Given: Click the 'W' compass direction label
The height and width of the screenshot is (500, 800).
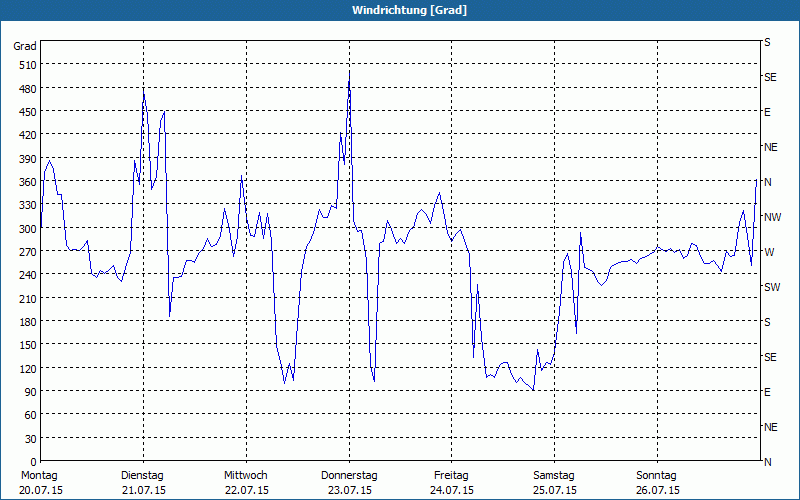Looking at the screenshot, I should pyautogui.click(x=769, y=252).
